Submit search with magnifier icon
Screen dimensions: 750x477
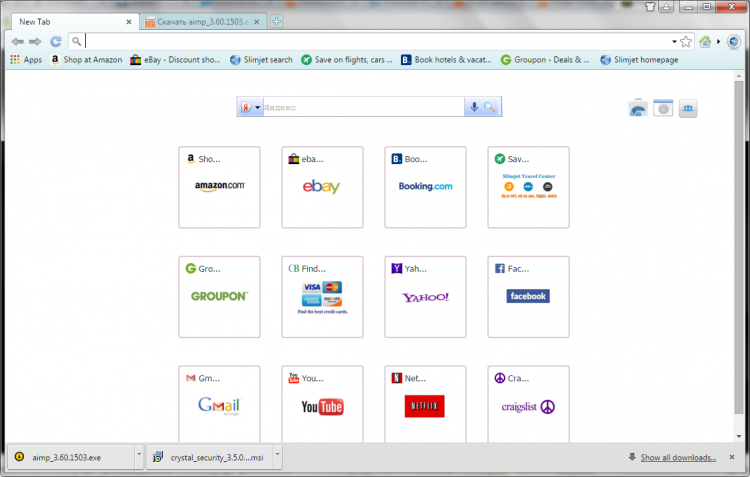pyautogui.click(x=489, y=107)
